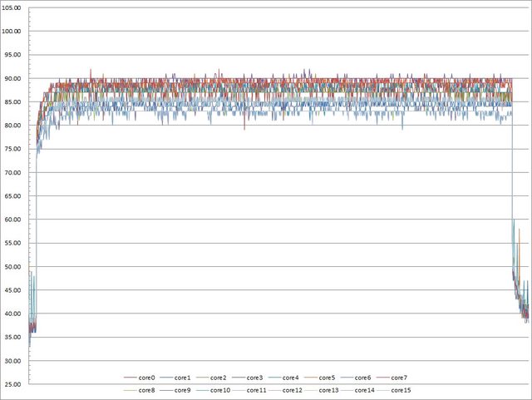Select the 35.00 axis tick label
532x400 pixels.
pyautogui.click(x=14, y=338)
